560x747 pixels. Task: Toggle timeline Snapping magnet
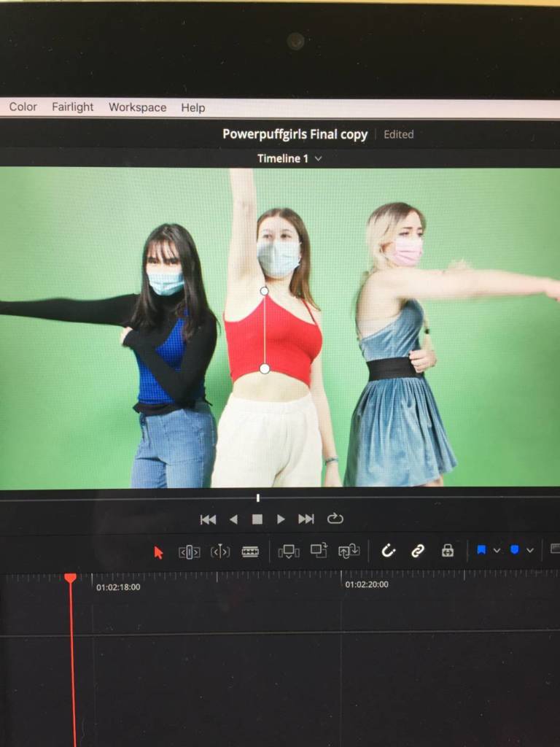coord(388,551)
